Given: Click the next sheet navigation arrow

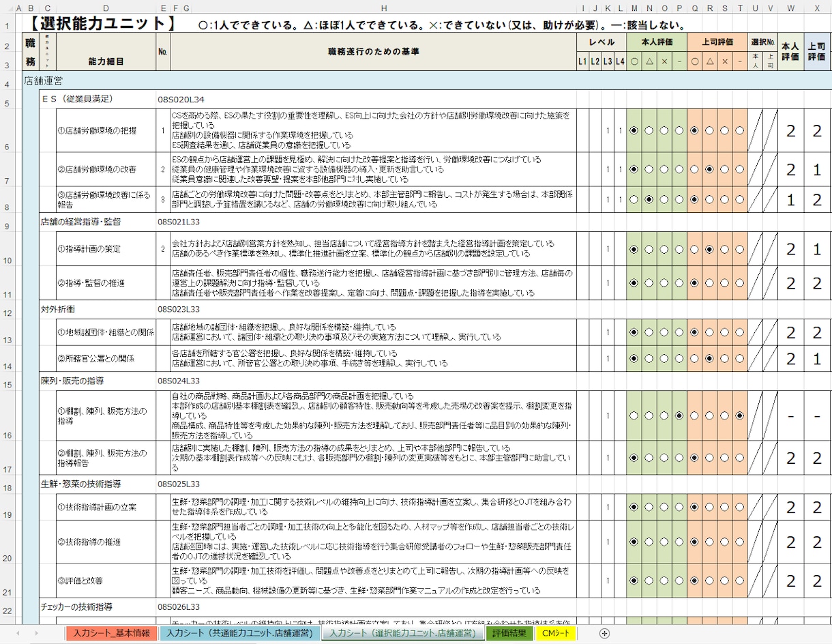Looking at the screenshot, I should click(37, 633).
